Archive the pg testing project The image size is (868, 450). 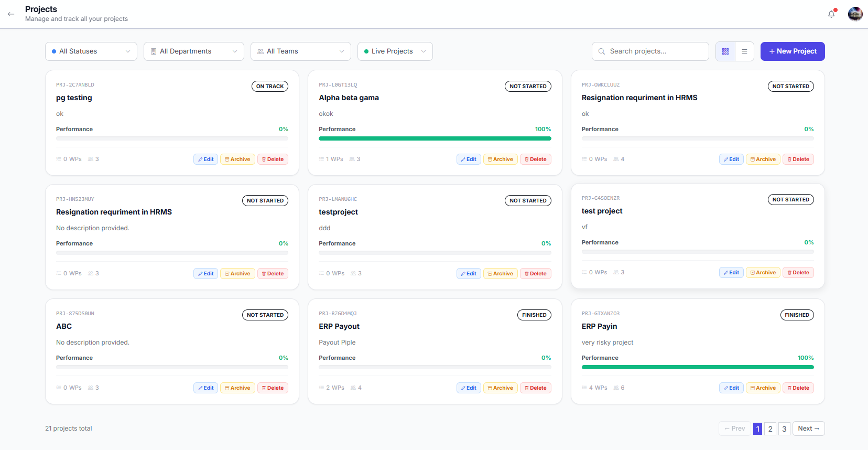(237, 159)
